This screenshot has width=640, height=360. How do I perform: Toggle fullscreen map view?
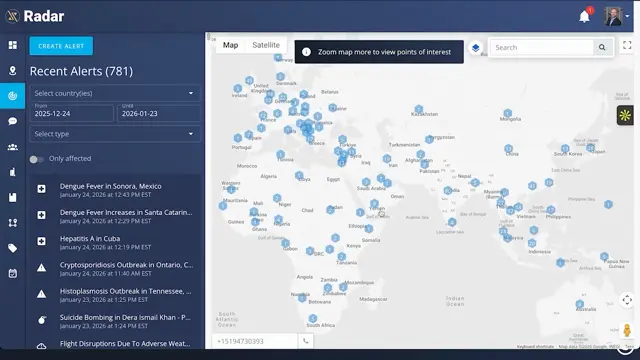pyautogui.click(x=627, y=45)
